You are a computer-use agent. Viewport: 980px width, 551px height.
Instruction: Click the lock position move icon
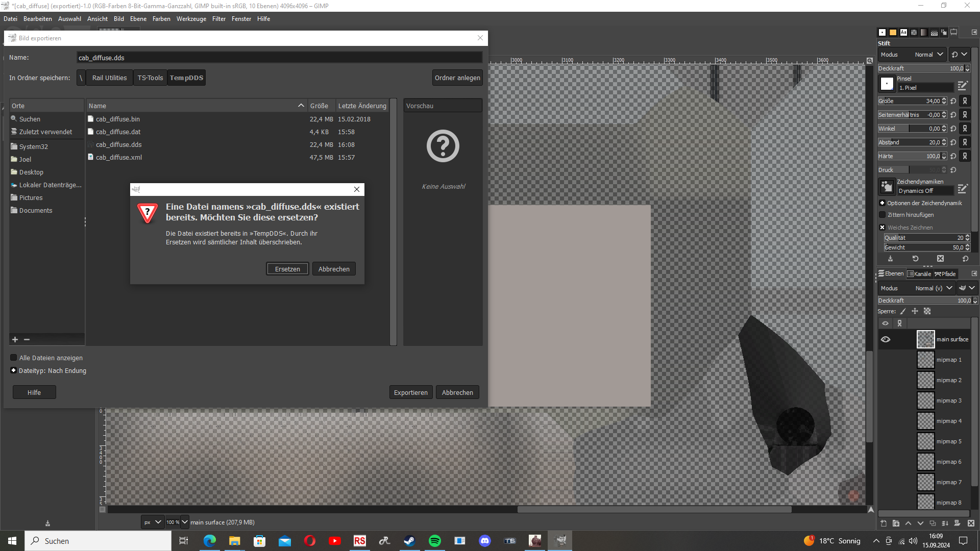915,311
